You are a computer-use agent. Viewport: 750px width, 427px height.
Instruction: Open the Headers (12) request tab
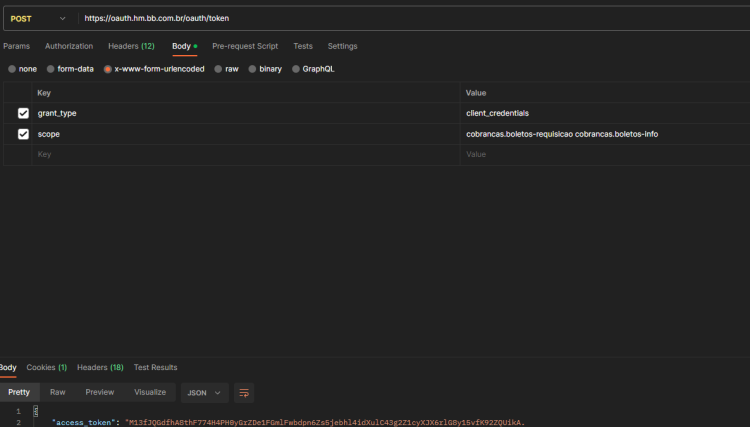[131, 46]
